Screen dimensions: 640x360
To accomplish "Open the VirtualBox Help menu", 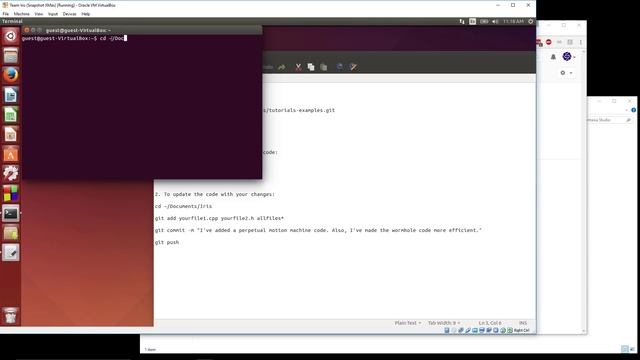I will (x=86, y=14).
